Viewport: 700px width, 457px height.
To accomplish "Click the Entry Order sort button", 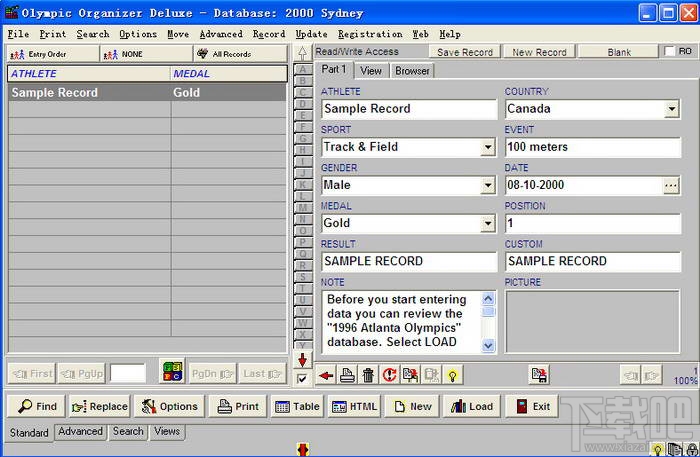I will point(53,54).
